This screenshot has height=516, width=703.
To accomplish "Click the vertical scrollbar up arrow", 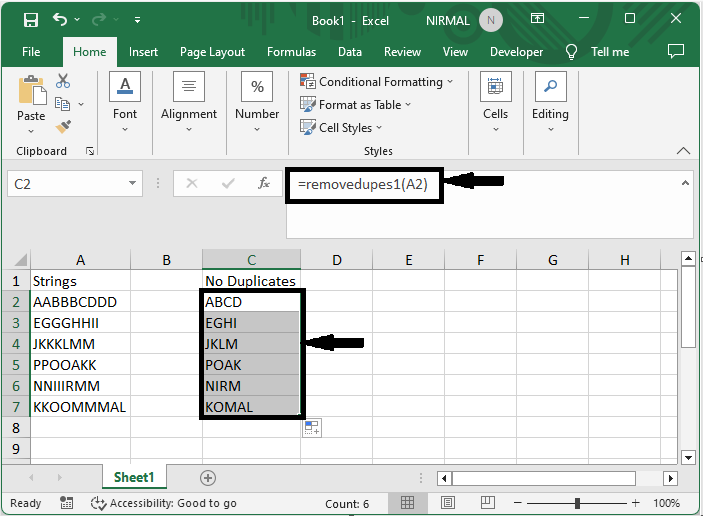I will pyautogui.click(x=688, y=259).
